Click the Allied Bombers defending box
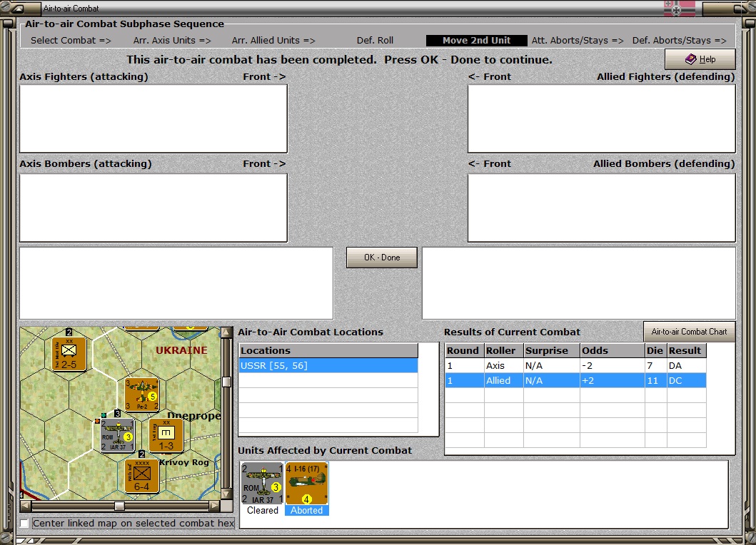 click(602, 208)
